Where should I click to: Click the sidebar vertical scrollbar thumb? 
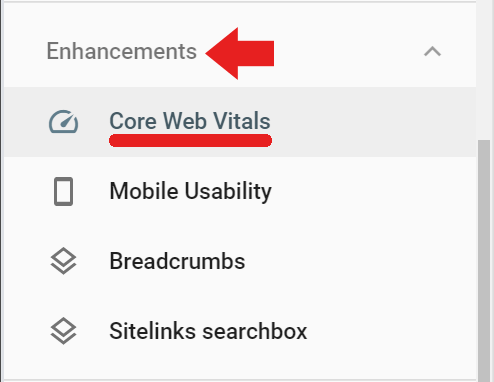pos(484,261)
